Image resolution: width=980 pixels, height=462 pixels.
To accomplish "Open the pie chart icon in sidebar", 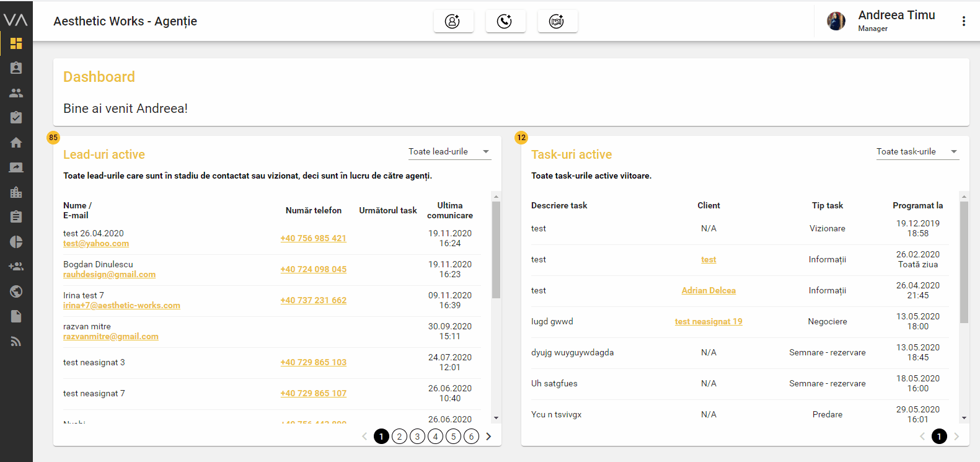I will click(x=16, y=242).
